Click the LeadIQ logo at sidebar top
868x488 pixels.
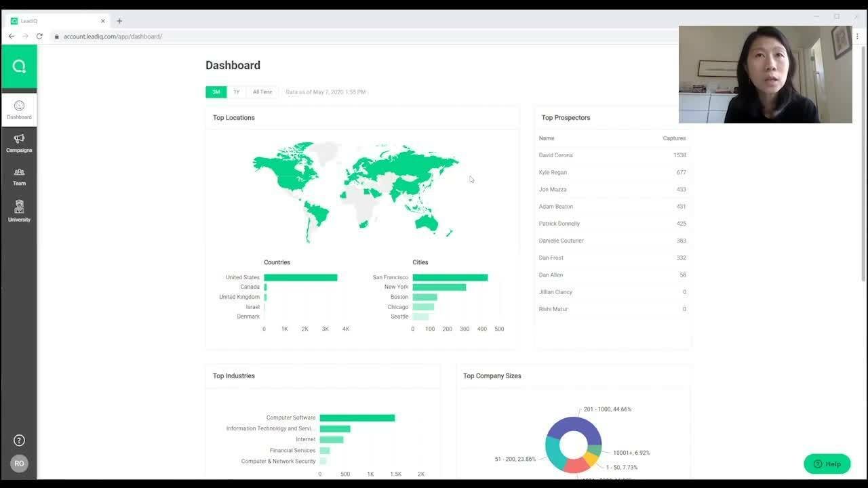tap(19, 66)
